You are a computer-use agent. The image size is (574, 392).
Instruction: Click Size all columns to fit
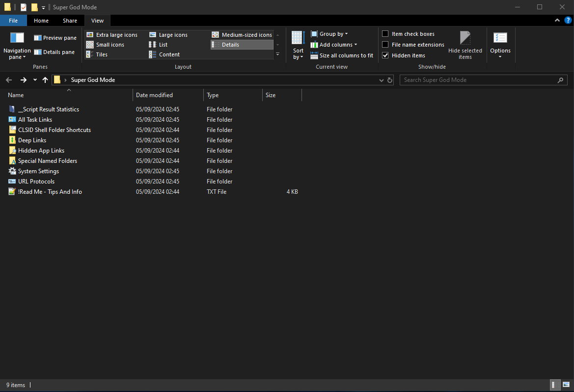[x=342, y=55]
